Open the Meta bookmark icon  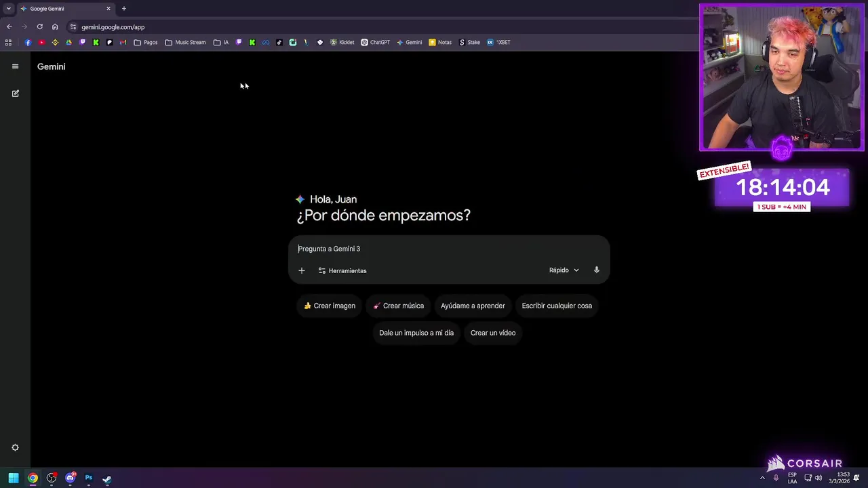[266, 42]
